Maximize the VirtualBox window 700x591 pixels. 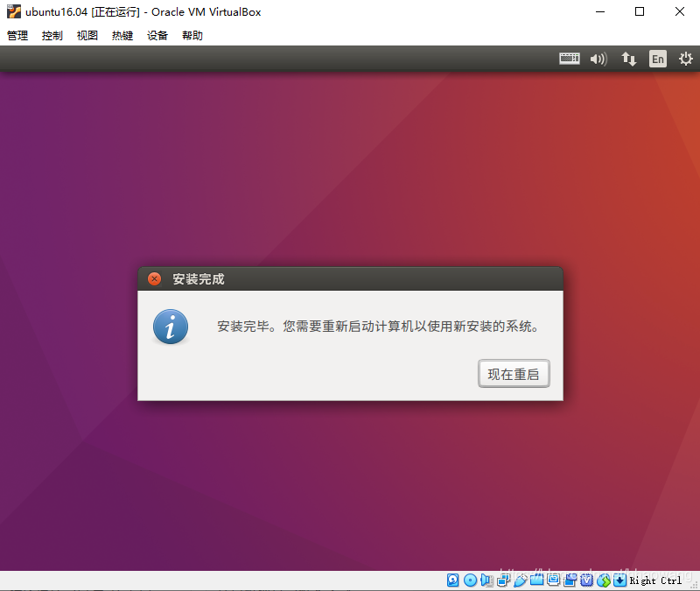(640, 11)
